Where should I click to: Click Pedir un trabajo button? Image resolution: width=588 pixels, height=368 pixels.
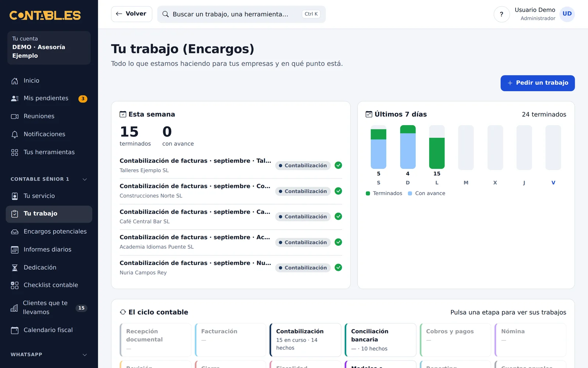(538, 83)
